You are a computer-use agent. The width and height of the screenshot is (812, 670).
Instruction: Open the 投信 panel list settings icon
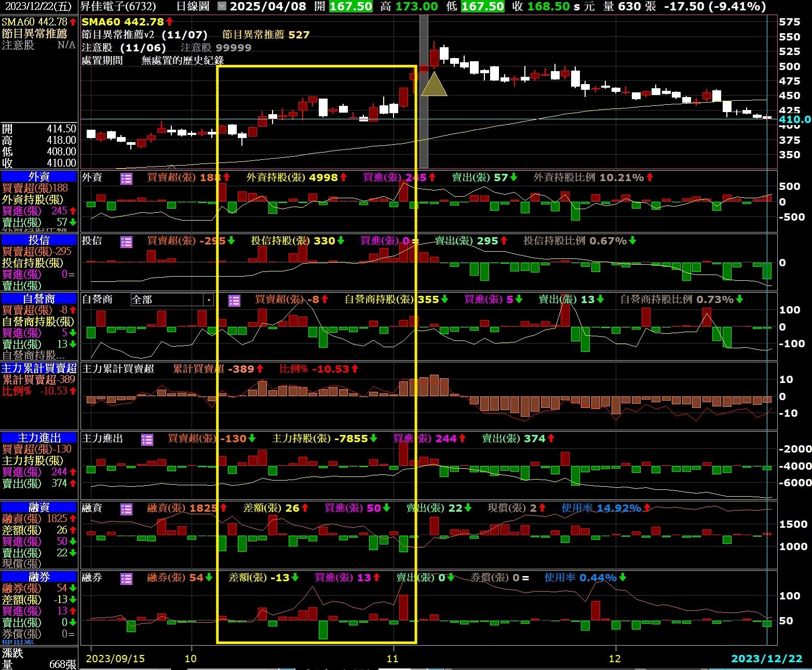coord(126,242)
